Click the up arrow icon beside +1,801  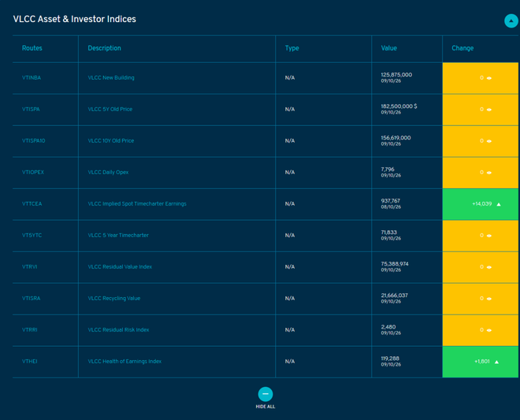[496, 362]
